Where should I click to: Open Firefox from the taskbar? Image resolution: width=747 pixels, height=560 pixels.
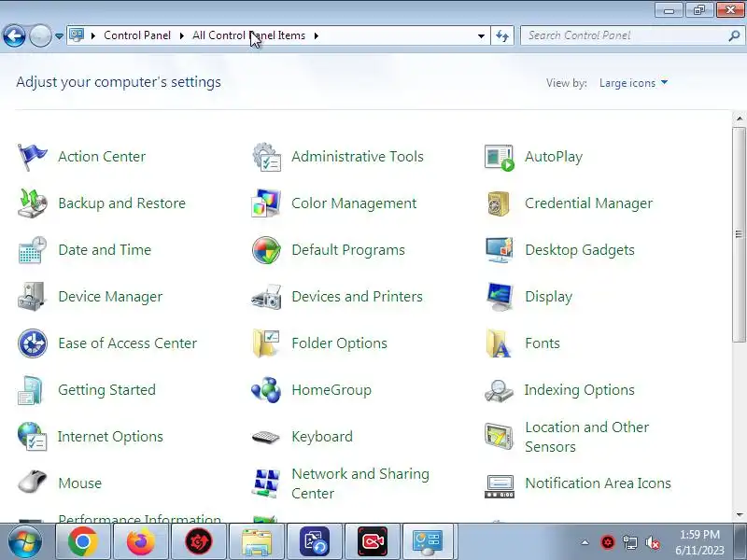click(141, 541)
